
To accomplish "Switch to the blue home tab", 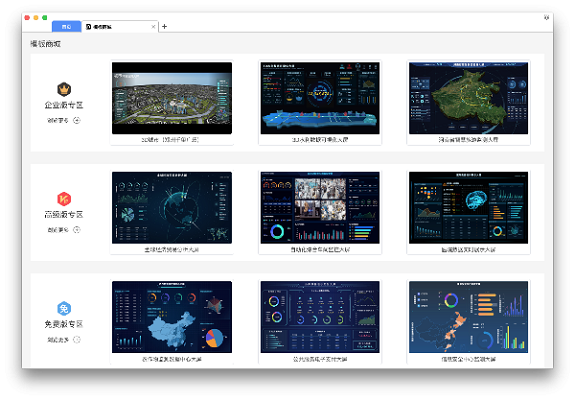I will point(66,26).
